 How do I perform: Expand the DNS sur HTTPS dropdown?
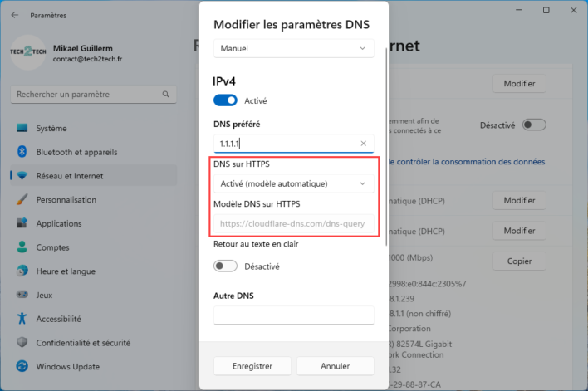[x=293, y=183]
